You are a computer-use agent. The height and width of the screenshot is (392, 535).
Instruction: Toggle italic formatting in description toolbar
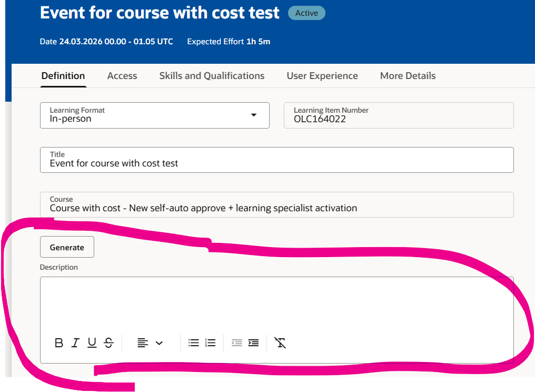(x=75, y=342)
